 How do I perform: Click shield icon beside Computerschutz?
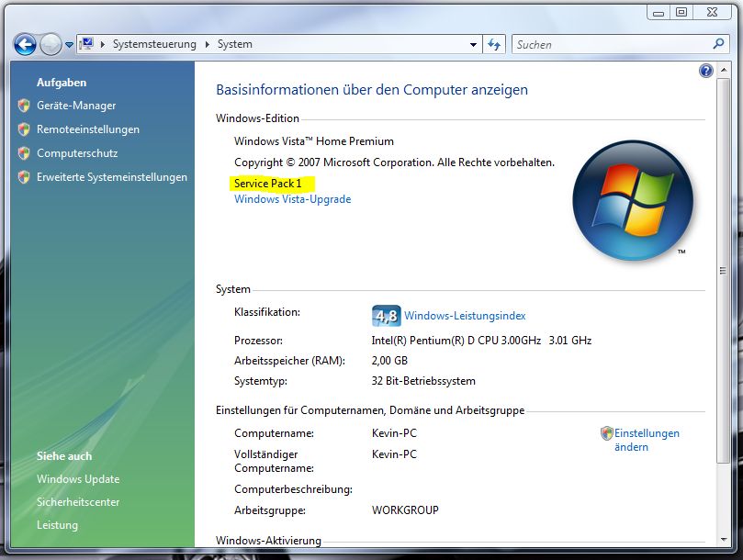pos(24,153)
